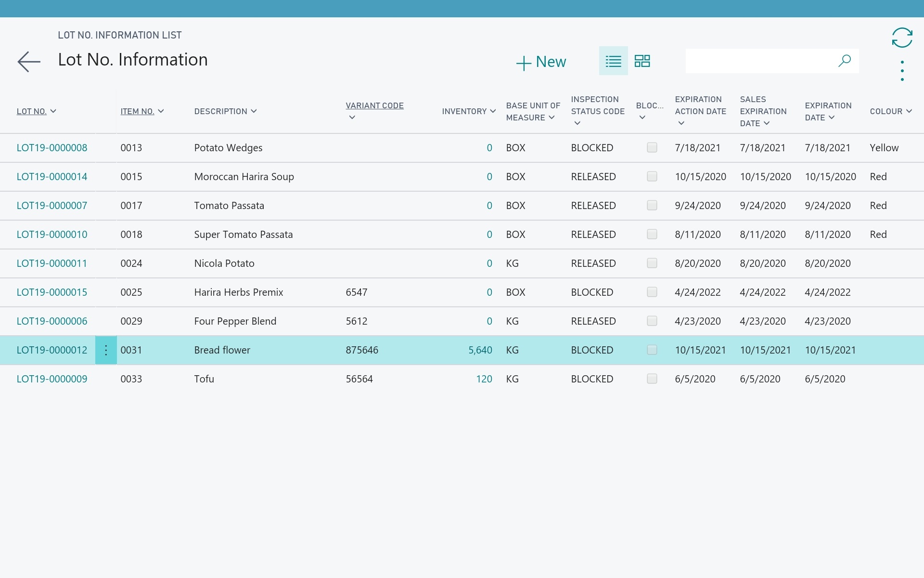Switch to tile view layout
Screen dimensions: 924x578
[642, 61]
